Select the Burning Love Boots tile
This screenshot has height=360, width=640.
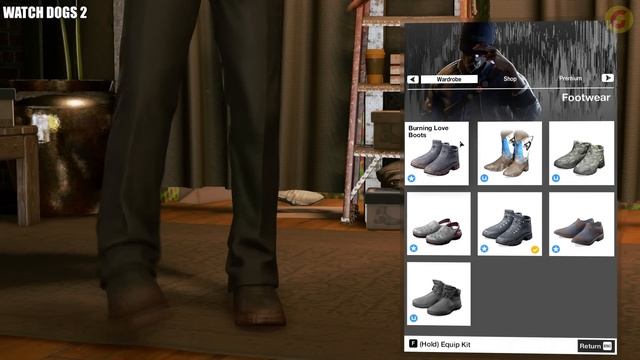point(438,153)
